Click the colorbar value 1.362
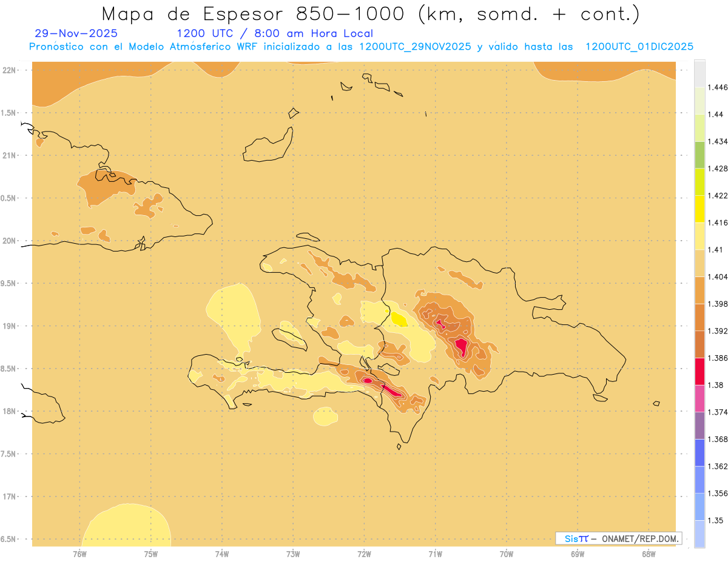Image resolution: width=728 pixels, height=562 pixels. coord(719,466)
